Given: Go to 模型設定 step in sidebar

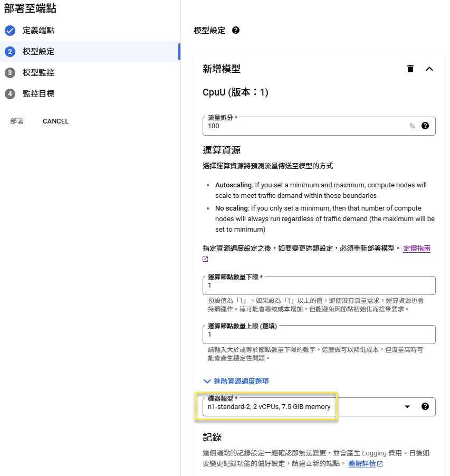Looking at the screenshot, I should (x=39, y=52).
